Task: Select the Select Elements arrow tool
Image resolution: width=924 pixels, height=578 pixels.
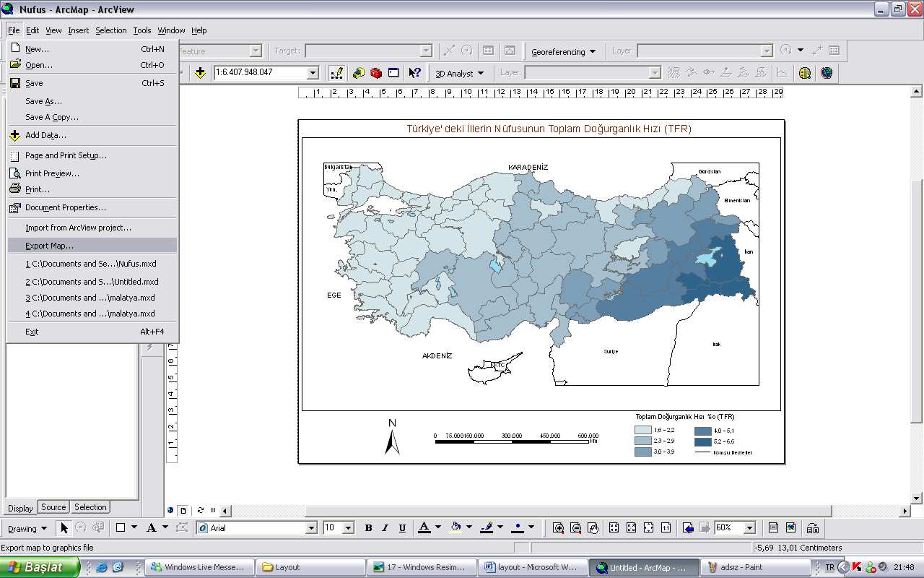Action: [x=64, y=528]
